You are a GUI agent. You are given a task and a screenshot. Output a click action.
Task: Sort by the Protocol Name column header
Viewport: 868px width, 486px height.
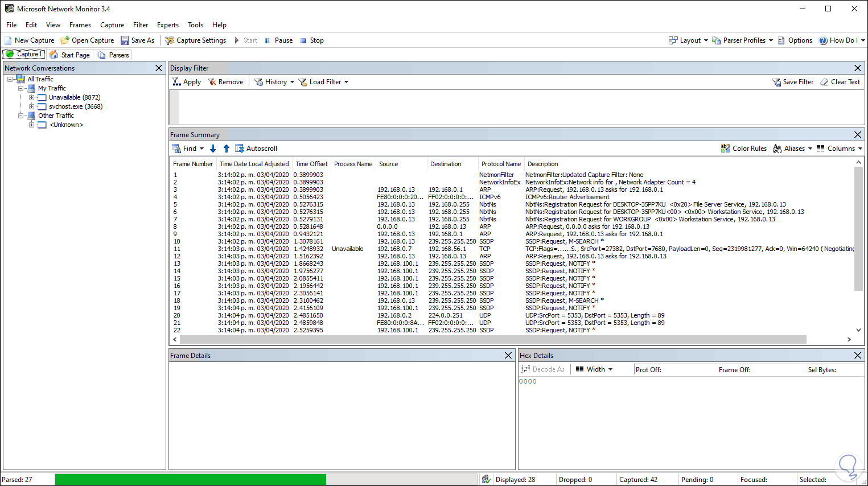[501, 164]
